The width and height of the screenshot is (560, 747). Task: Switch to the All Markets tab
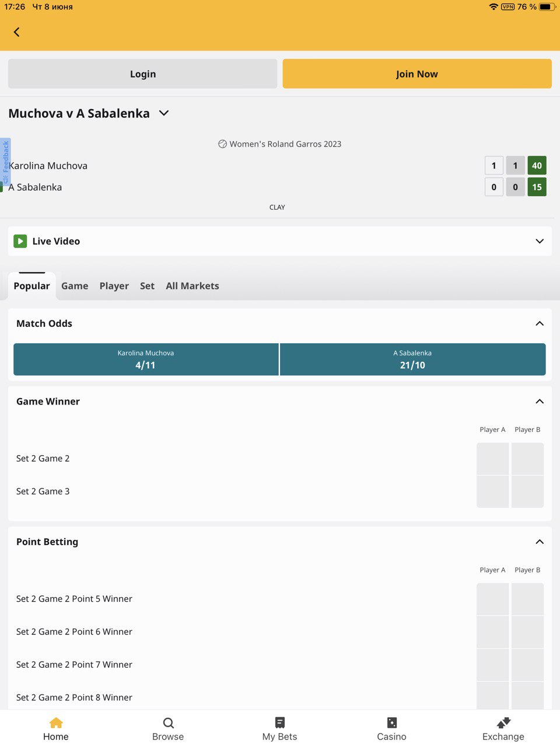point(192,286)
